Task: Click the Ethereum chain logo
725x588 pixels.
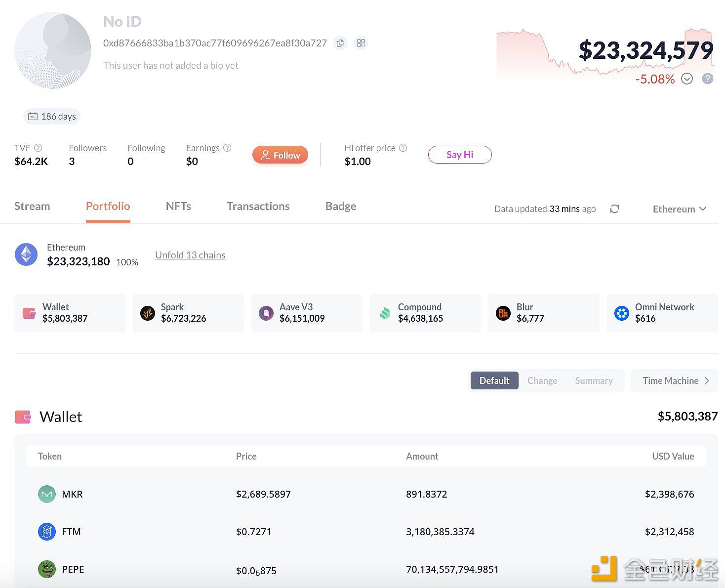Action: pyautogui.click(x=26, y=255)
